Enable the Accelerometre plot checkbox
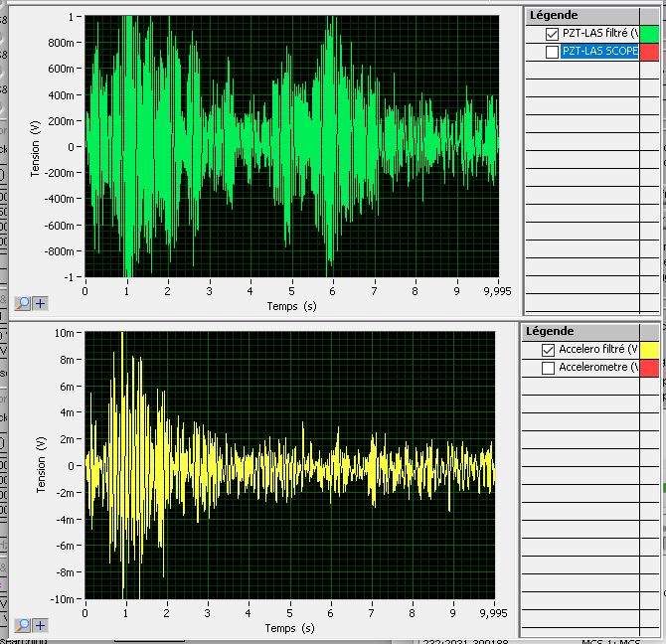 pos(548,368)
